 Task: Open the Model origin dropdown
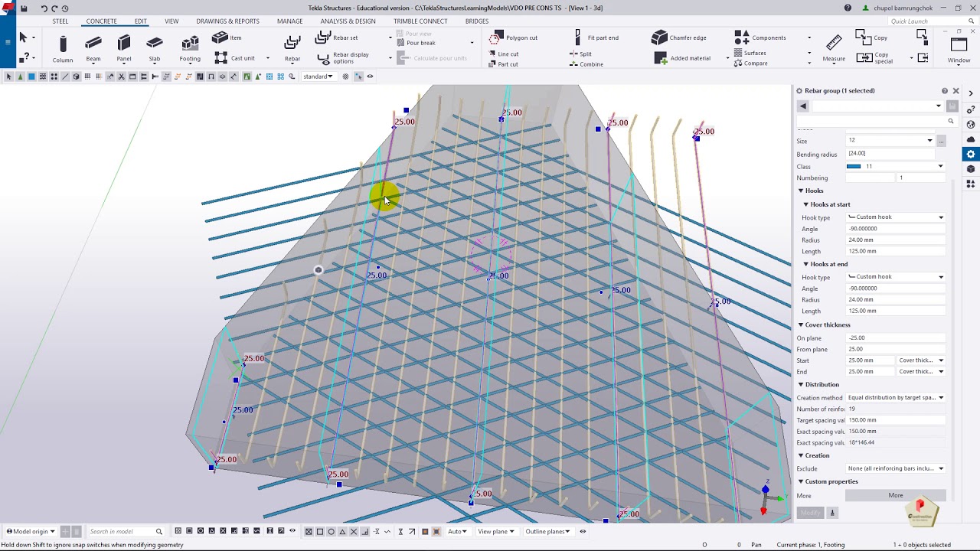[x=31, y=531]
